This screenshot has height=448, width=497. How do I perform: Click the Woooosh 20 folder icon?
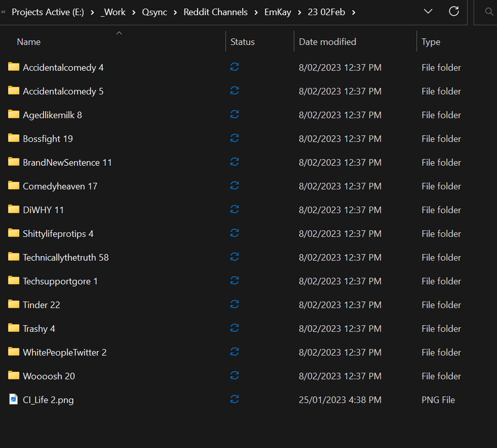pos(14,376)
